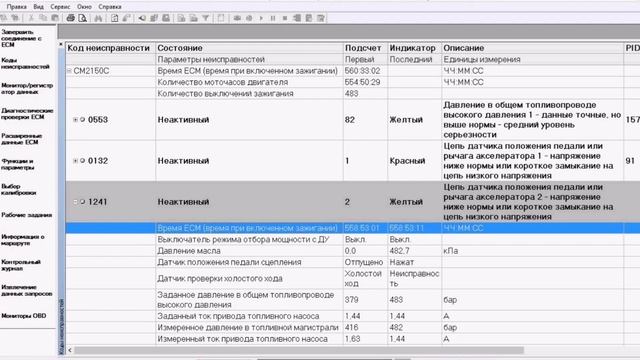Screen dimensions: 640x360
Task: Click 'Выключатель режима отбора мощности с ДУ' row
Action: pos(353,239)
